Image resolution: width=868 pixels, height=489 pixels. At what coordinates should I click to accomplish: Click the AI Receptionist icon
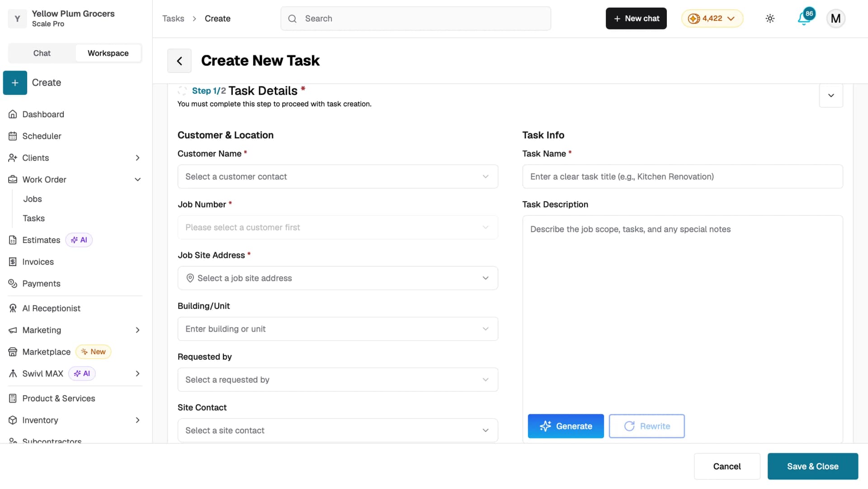[x=13, y=309]
